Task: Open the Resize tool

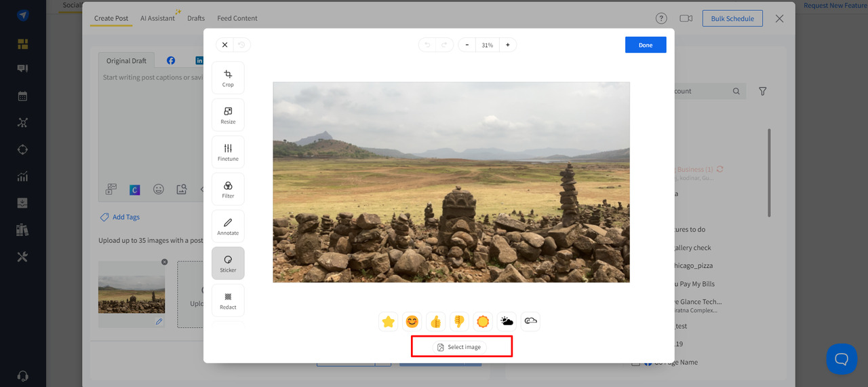Action: 228,115
